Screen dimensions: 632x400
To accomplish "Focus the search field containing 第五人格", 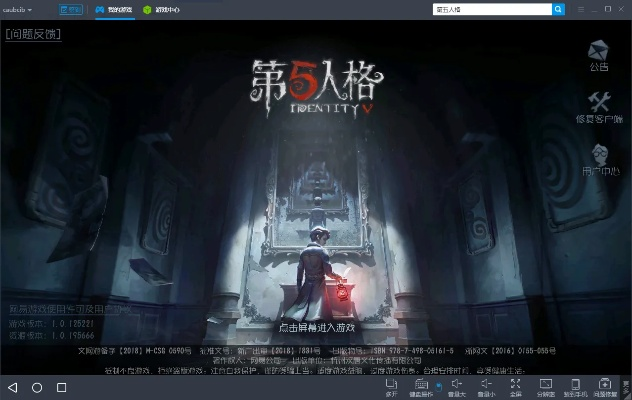I will coord(492,9).
